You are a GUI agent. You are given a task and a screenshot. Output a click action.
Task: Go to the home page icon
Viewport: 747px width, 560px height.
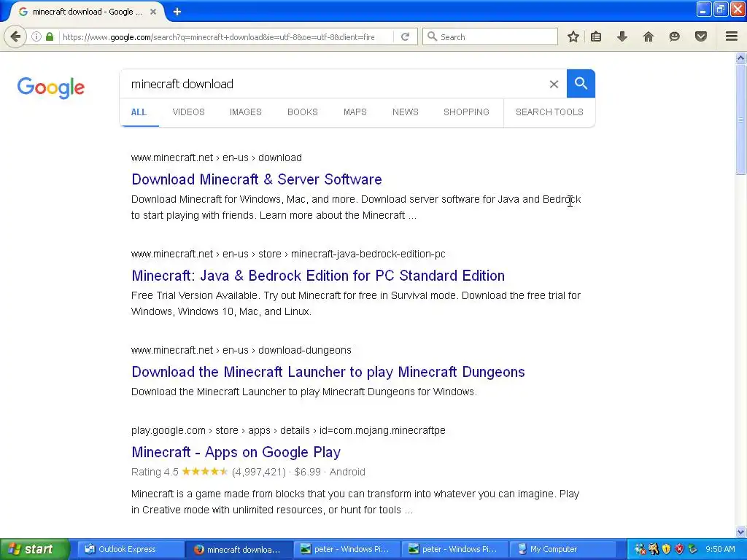649,36
